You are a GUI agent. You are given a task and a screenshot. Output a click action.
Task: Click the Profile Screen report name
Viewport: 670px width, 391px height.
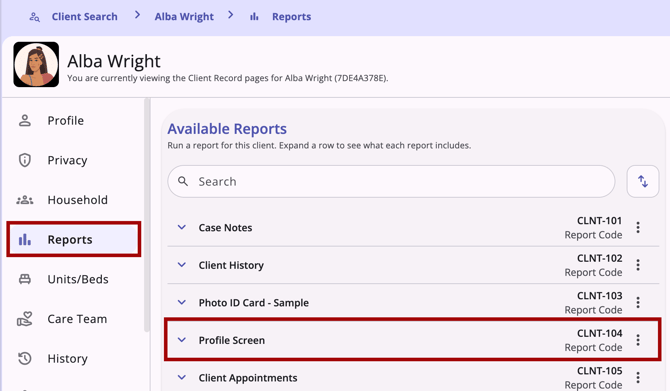(232, 341)
